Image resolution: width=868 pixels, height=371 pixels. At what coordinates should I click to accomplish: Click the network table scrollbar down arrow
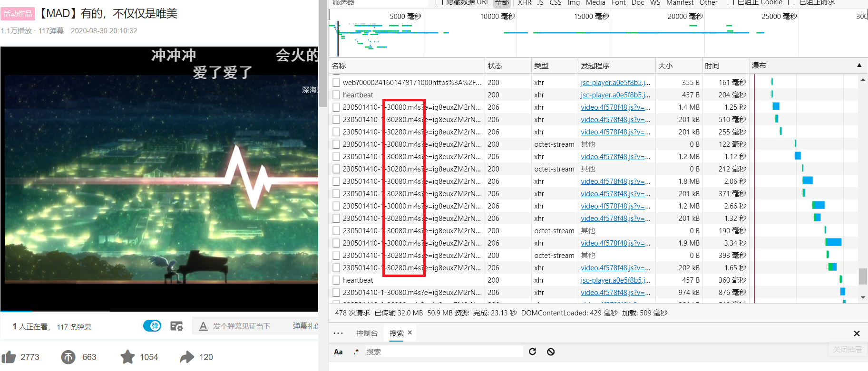[x=863, y=297]
